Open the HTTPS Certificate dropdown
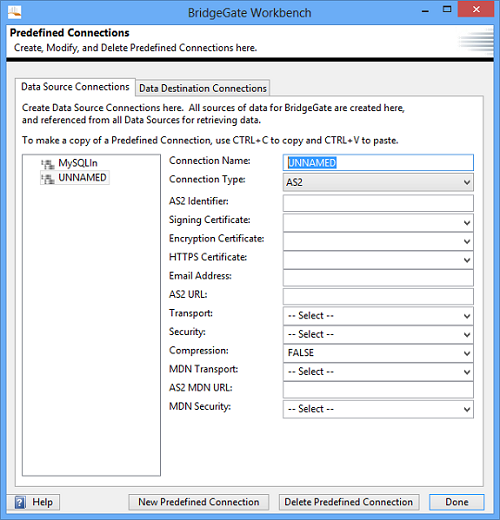 pos(378,260)
